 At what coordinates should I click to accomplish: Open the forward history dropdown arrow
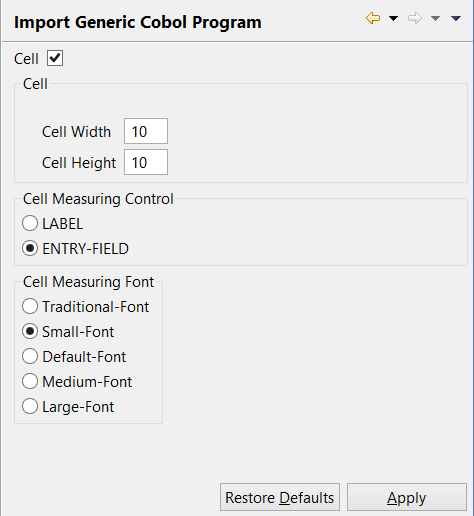click(x=435, y=18)
